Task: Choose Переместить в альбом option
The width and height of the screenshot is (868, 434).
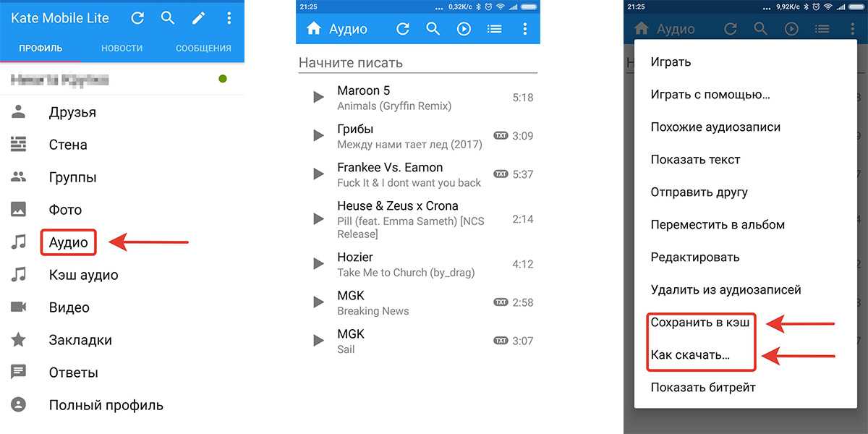Action: point(718,224)
